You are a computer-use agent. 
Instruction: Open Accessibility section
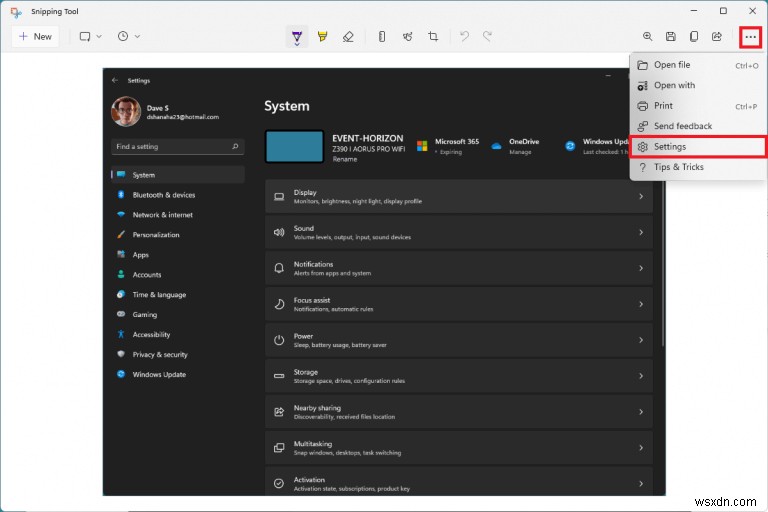pyautogui.click(x=178, y=335)
